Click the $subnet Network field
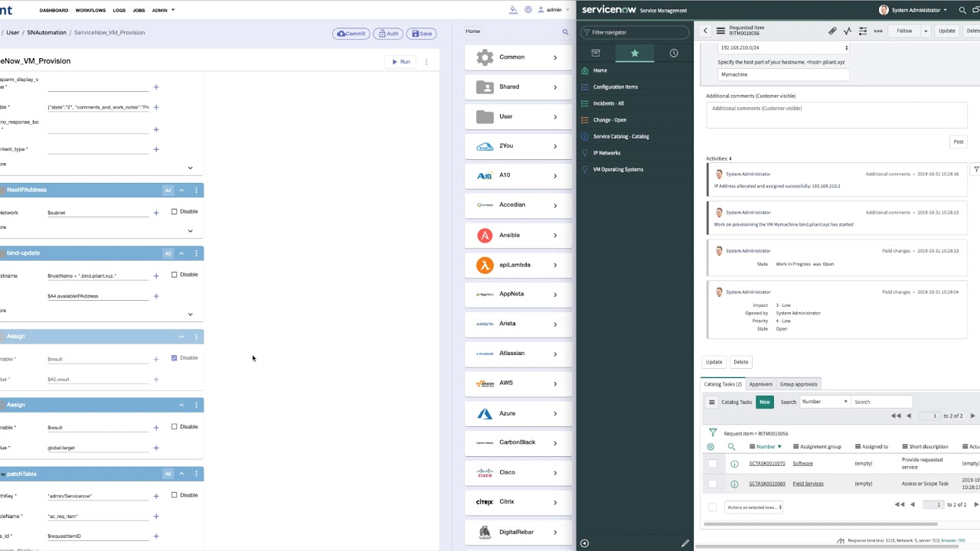The image size is (980, 551). click(x=98, y=213)
